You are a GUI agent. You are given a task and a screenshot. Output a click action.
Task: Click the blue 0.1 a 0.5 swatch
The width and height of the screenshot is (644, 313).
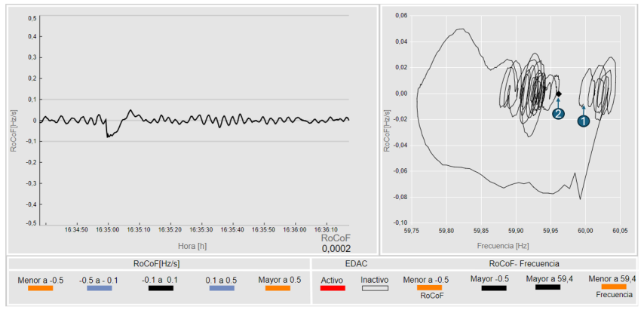222,288
